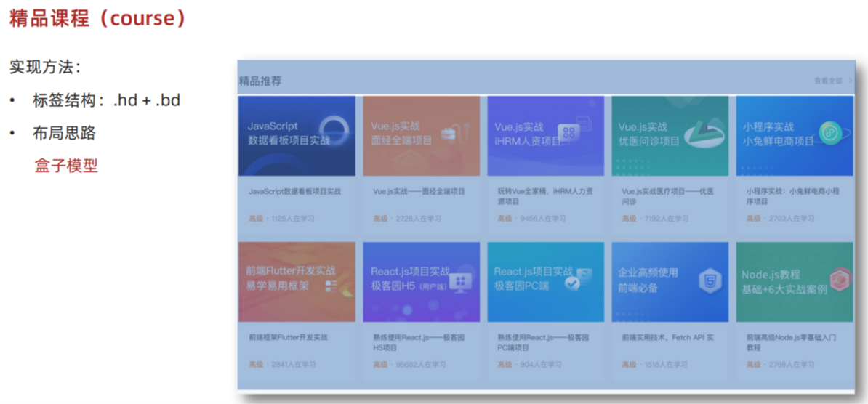Open the Vue.js实战 优医问诊项目 banner
Image resolution: width=868 pixels, height=404 pixels.
click(x=670, y=136)
